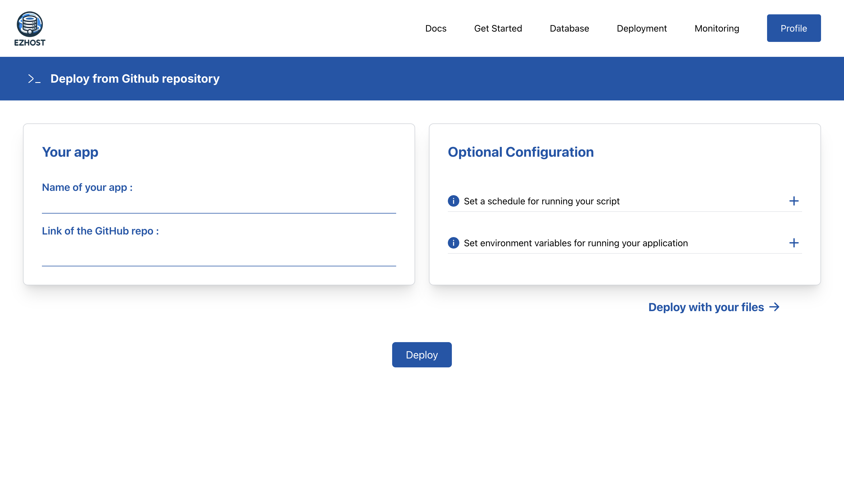Click the Profile button
This screenshot has width=844, height=504.
(794, 28)
